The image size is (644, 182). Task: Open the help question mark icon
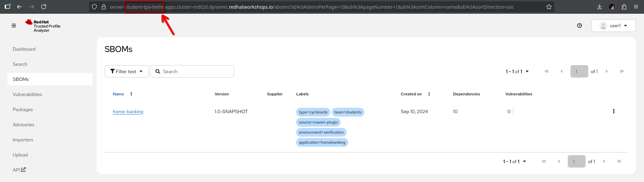(579, 26)
